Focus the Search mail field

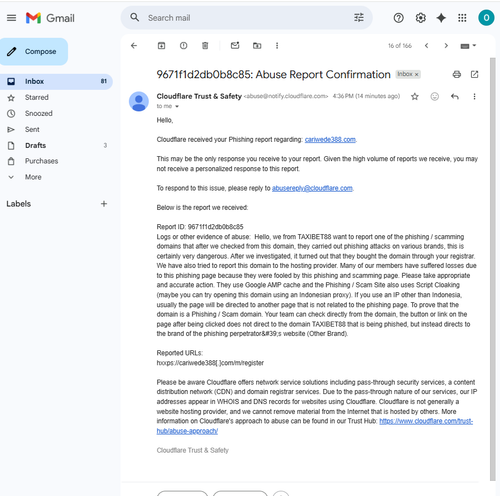pyautogui.click(x=247, y=18)
